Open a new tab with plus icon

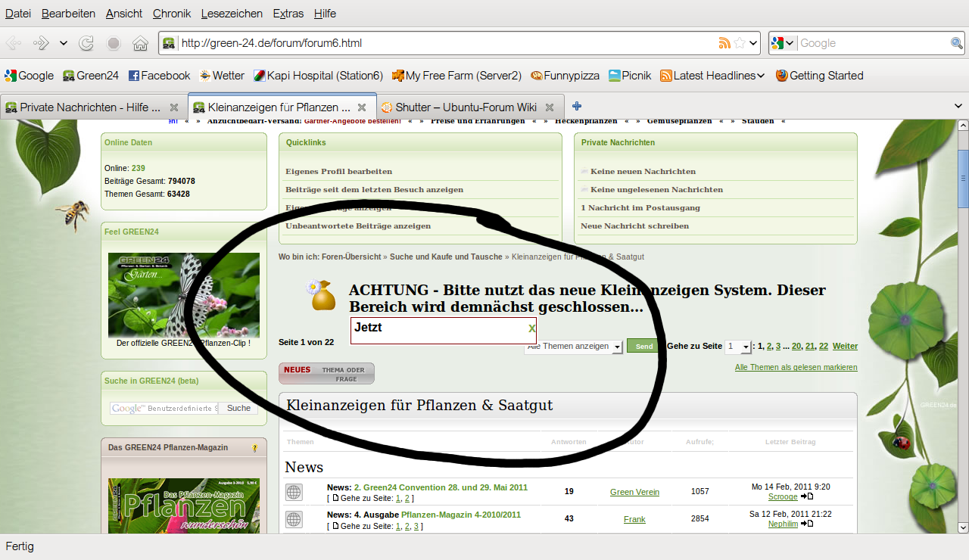pyautogui.click(x=577, y=106)
